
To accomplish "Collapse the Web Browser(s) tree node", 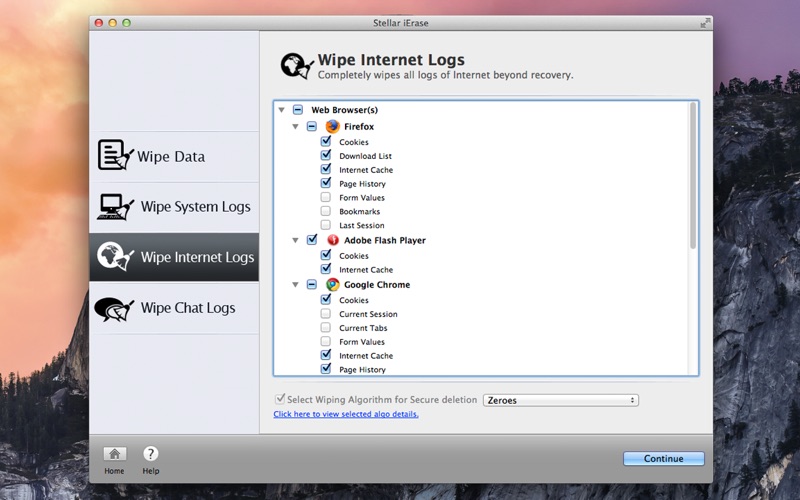I will tap(281, 110).
